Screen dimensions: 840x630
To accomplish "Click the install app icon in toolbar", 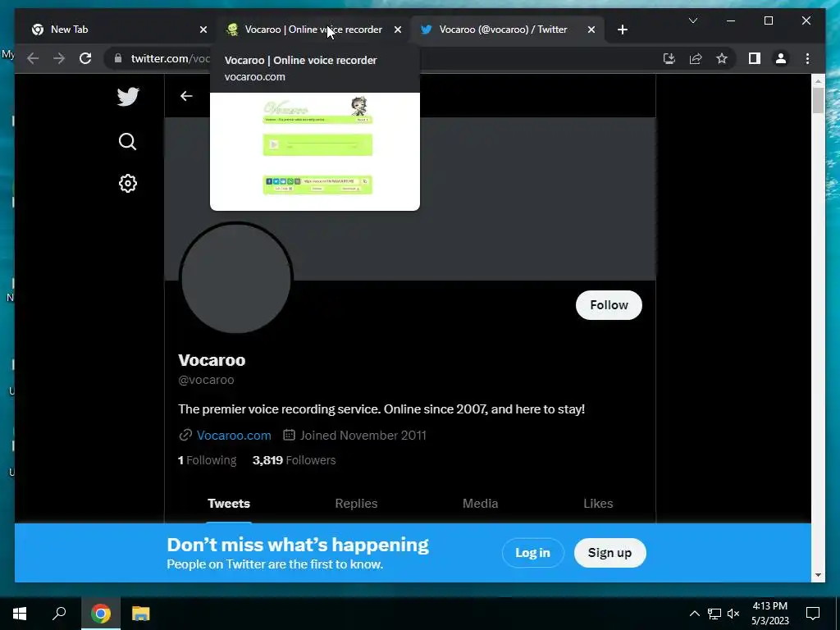I will point(669,58).
